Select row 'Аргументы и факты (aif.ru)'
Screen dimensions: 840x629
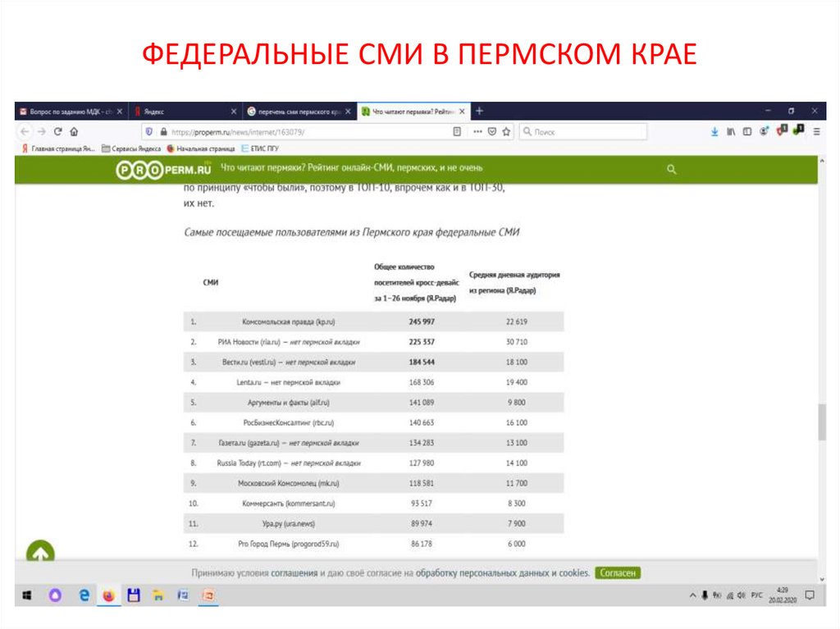click(x=373, y=403)
